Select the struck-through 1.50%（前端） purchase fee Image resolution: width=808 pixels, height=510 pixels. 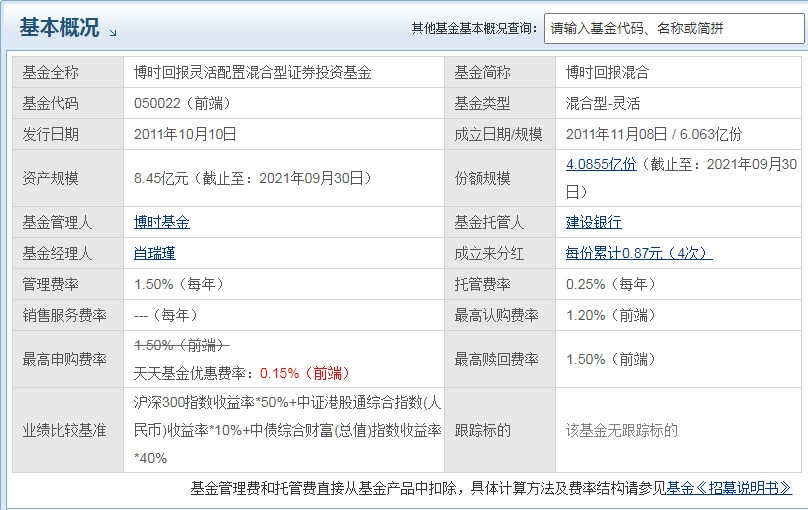(x=182, y=345)
